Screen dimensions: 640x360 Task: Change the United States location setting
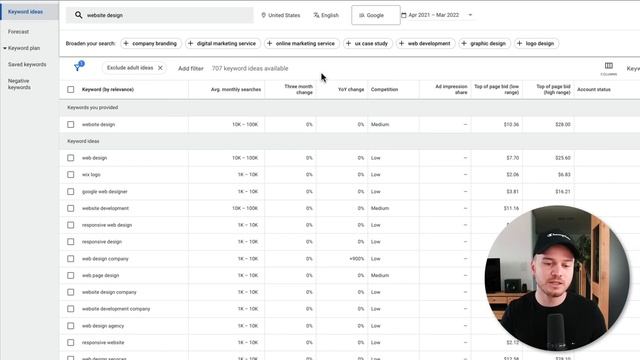click(x=281, y=15)
